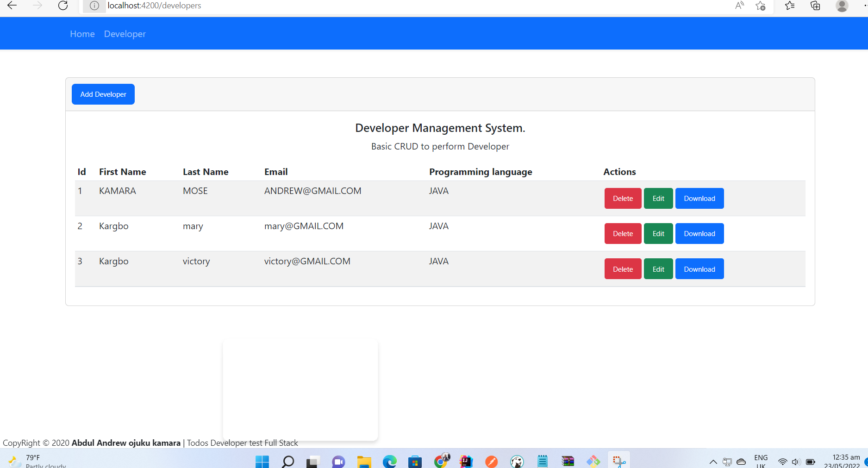This screenshot has height=468, width=868.
Task: Open the Home navbar link
Action: click(82, 34)
